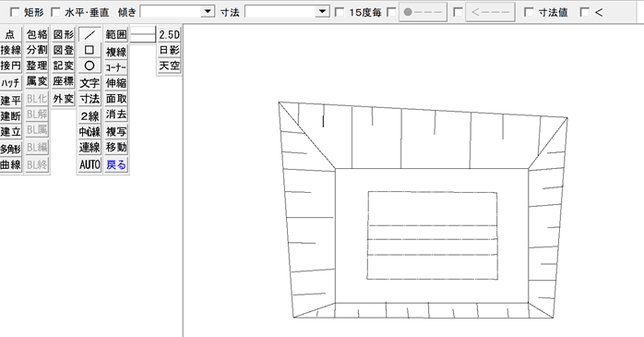Viewport: 644px width, 337px height.
Task: Click 戻る to undo
Action: point(116,164)
